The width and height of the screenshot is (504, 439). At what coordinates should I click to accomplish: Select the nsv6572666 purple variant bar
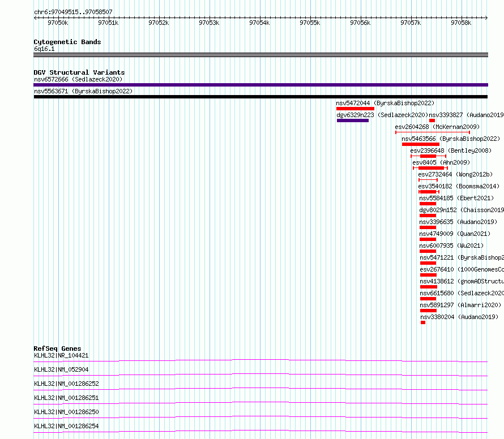coord(260,85)
